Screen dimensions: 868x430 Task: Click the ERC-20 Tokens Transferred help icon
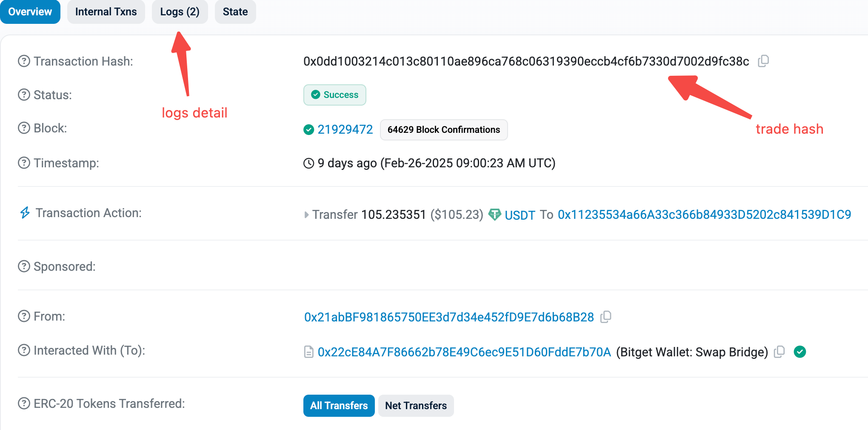coord(24,403)
